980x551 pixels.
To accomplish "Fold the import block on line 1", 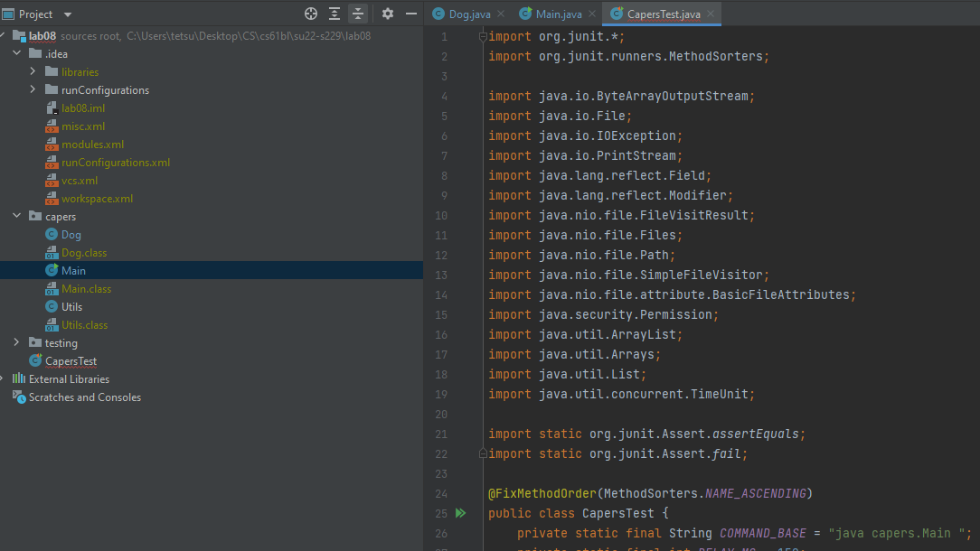I will tap(484, 37).
